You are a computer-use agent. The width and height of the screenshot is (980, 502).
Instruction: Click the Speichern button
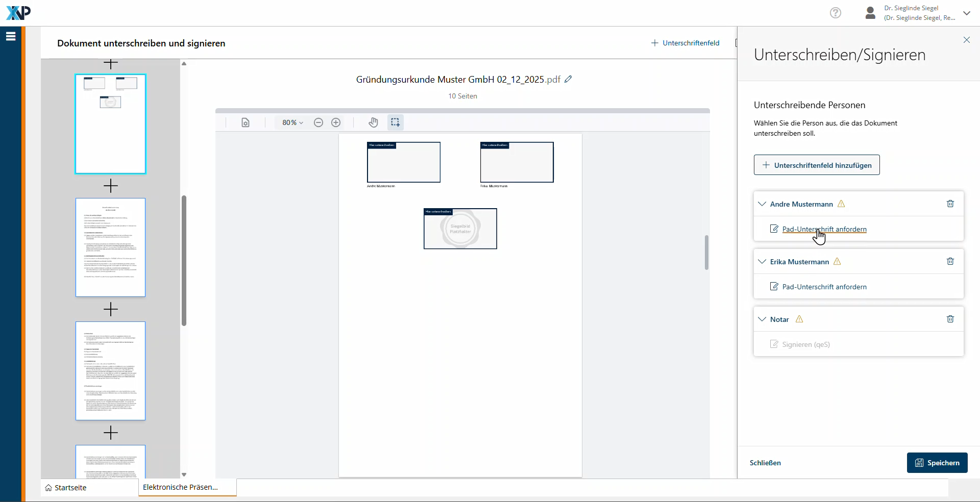(937, 463)
